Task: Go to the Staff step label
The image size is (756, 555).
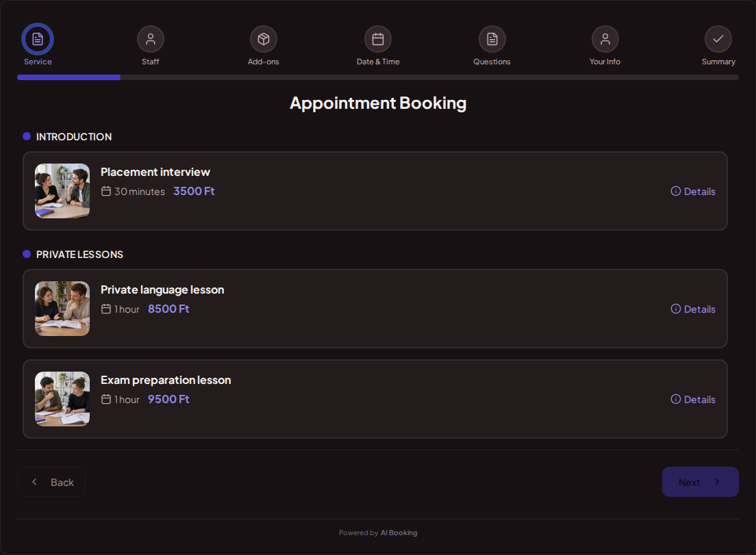Action: [x=151, y=62]
